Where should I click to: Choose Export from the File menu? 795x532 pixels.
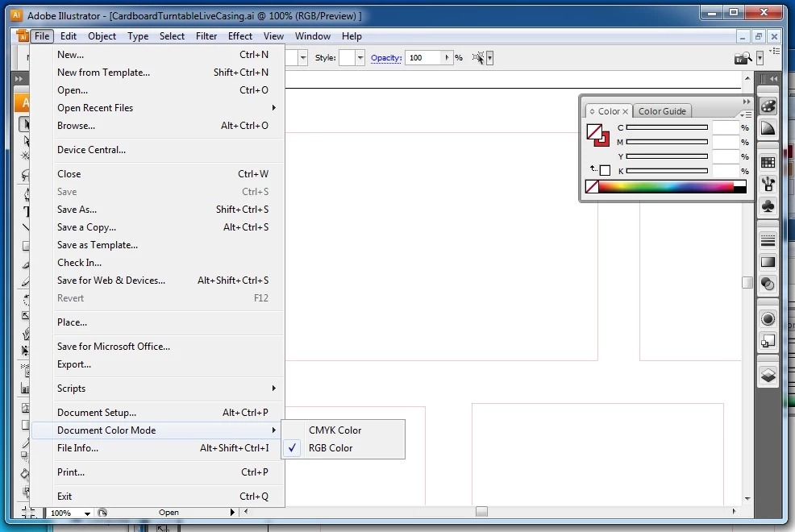(157, 364)
